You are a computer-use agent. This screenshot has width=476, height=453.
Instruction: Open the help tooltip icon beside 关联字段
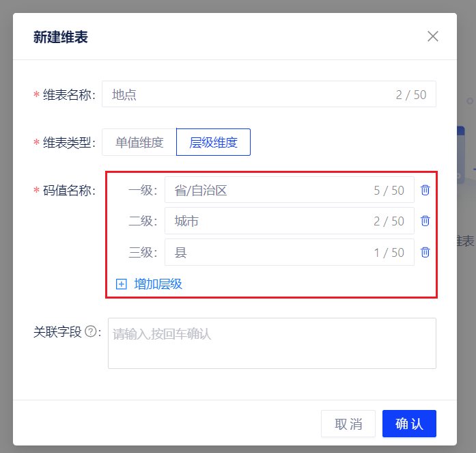pos(90,332)
